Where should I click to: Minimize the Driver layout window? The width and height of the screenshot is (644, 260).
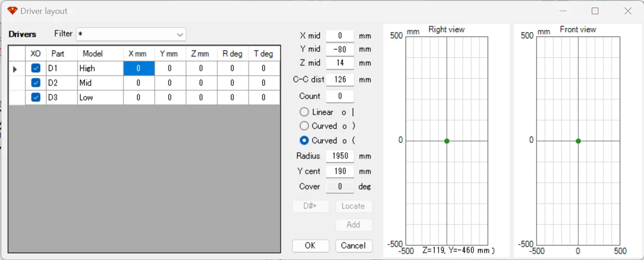point(563,11)
